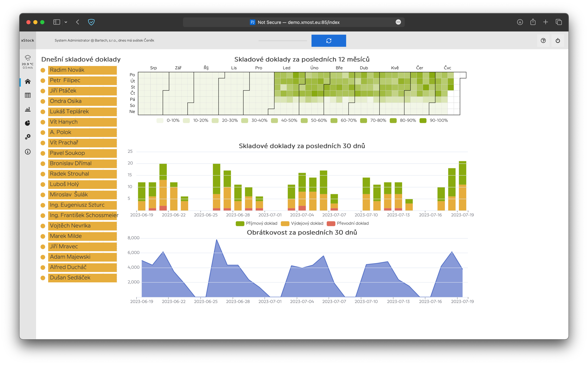Select the Pavel Soukop document row
The height and width of the screenshot is (365, 588).
[x=82, y=153]
